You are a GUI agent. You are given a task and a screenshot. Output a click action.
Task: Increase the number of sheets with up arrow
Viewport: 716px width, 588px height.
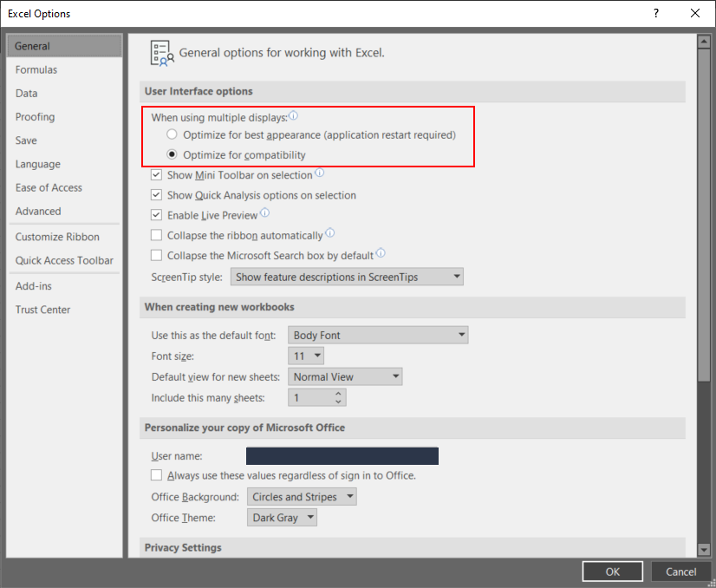338,394
